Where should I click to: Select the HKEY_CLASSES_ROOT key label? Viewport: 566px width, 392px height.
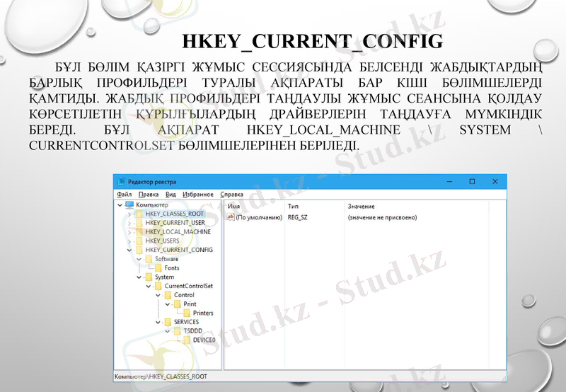coord(175,214)
